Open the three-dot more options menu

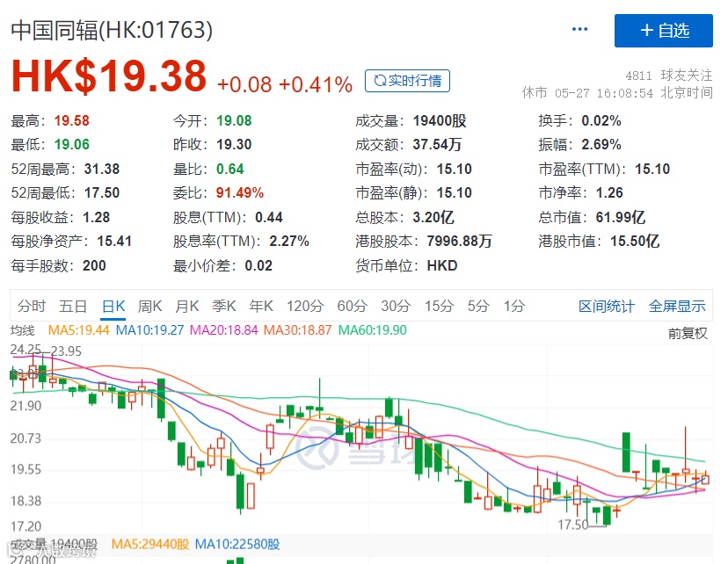[579, 29]
